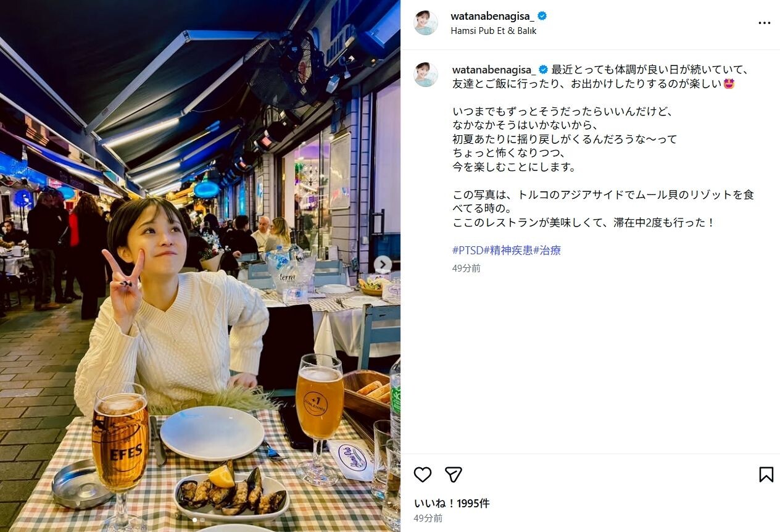The image size is (780, 532).
Task: Open the #治療 hashtag
Action: [547, 250]
